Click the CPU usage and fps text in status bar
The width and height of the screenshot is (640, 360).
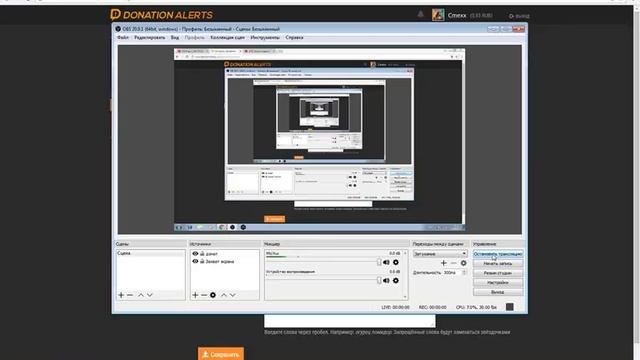[x=476, y=307]
